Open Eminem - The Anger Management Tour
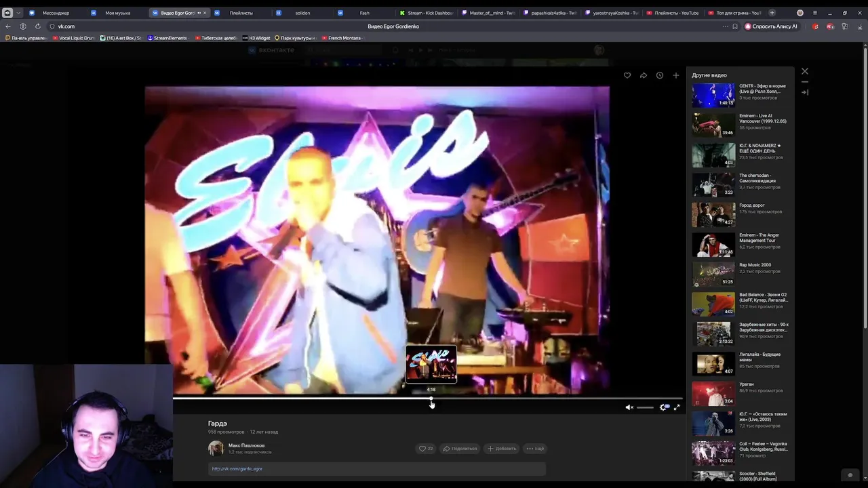Screen dimensions: 868x488 [x=740, y=244]
